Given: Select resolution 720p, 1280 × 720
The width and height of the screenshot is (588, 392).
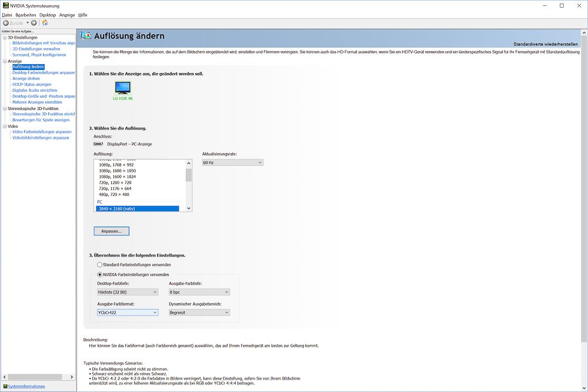Looking at the screenshot, I should pos(115,183).
